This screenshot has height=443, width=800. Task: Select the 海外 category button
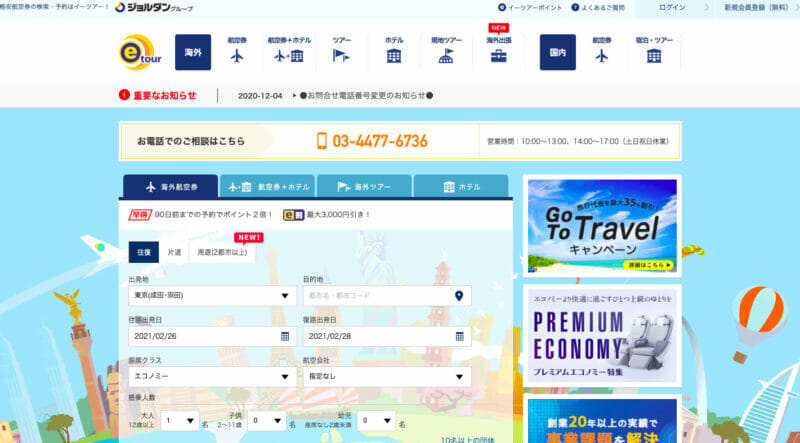click(193, 52)
